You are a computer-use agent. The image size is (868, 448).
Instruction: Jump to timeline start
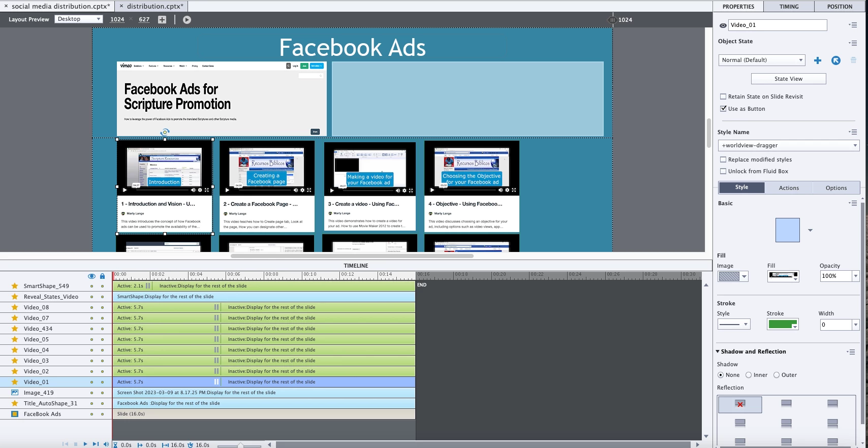(65, 444)
